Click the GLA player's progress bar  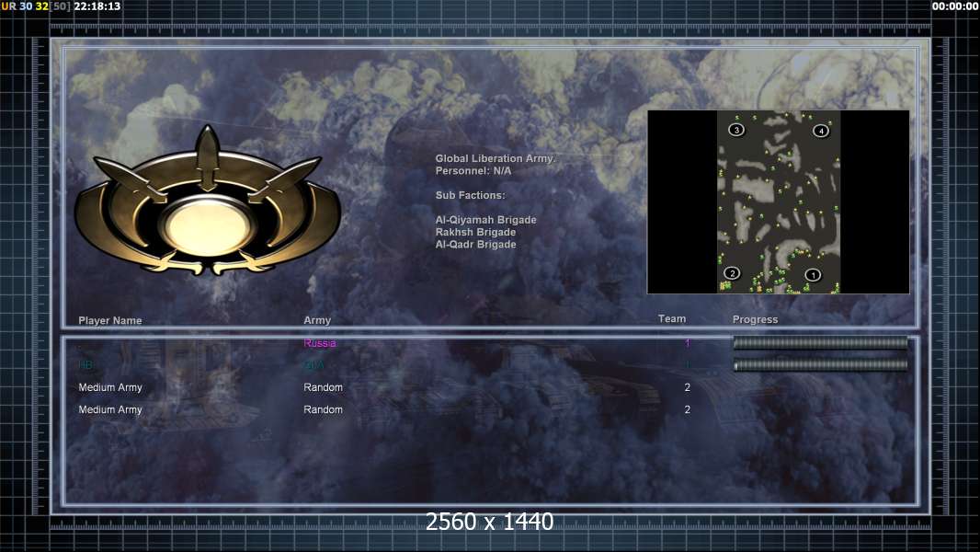820,365
